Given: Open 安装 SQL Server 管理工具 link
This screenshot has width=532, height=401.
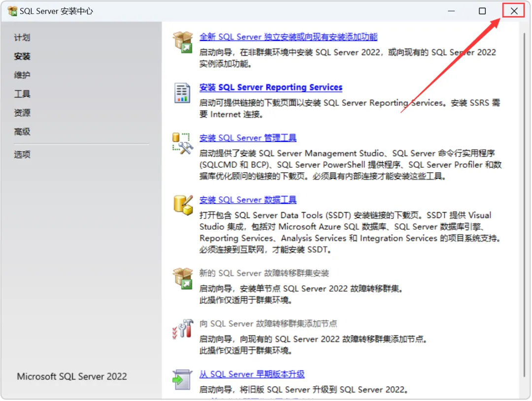Looking at the screenshot, I should (248, 138).
